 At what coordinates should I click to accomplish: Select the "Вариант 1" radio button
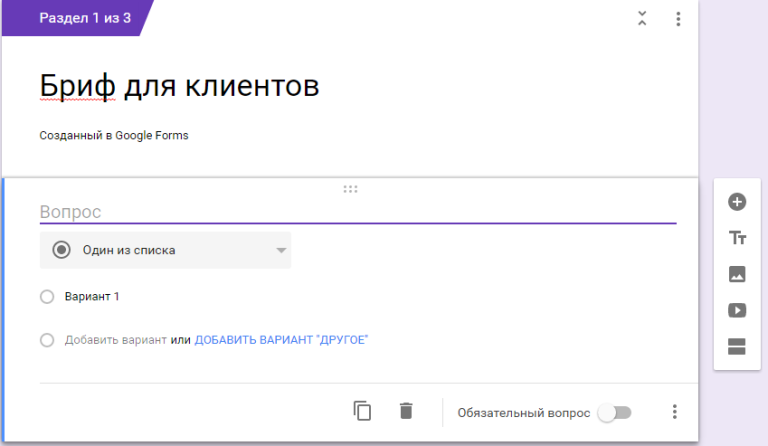[x=47, y=297]
